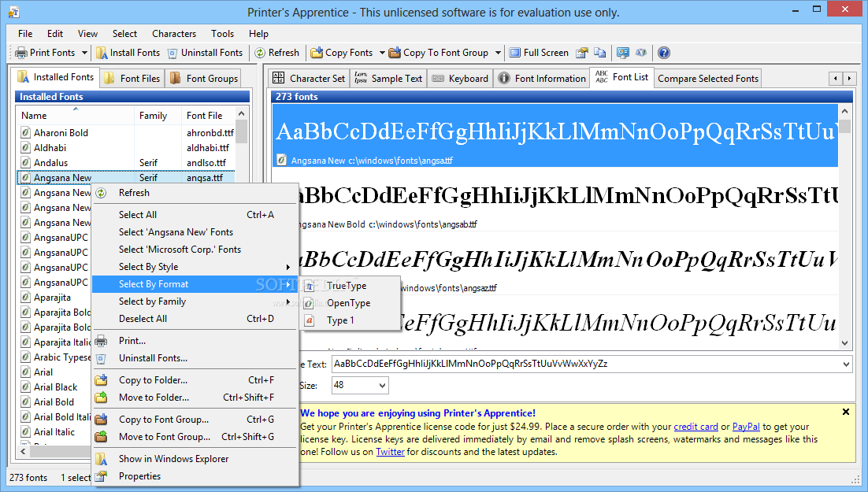Open the font Size dropdown showing 48
868x492 pixels.
pos(382,386)
